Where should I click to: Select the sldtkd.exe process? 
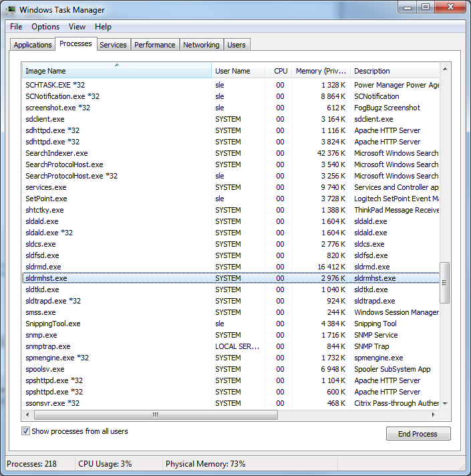point(230,289)
